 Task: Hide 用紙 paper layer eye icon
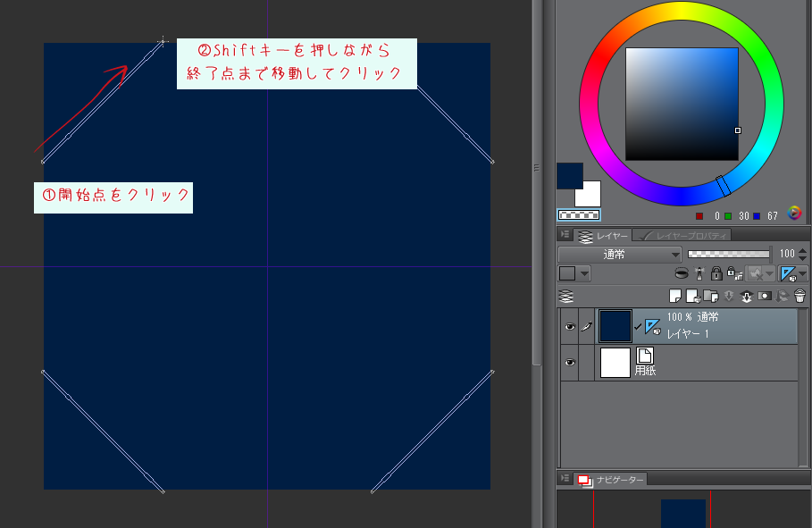570,362
